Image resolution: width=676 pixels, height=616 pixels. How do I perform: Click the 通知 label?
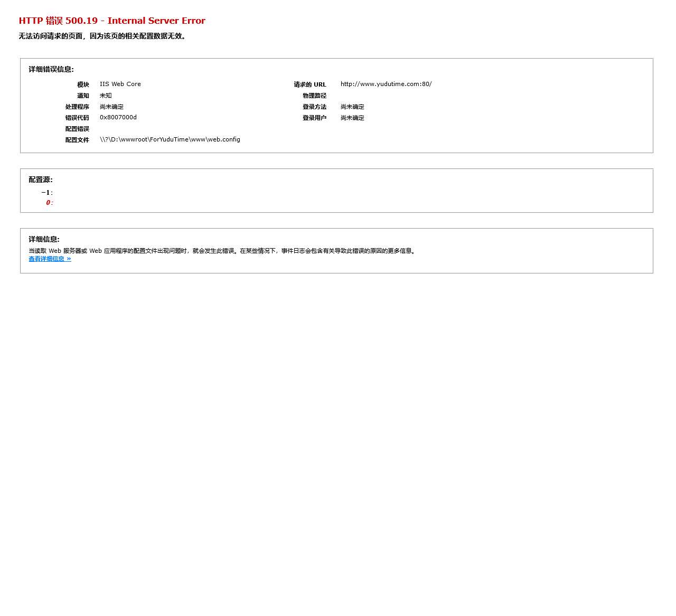tap(83, 96)
